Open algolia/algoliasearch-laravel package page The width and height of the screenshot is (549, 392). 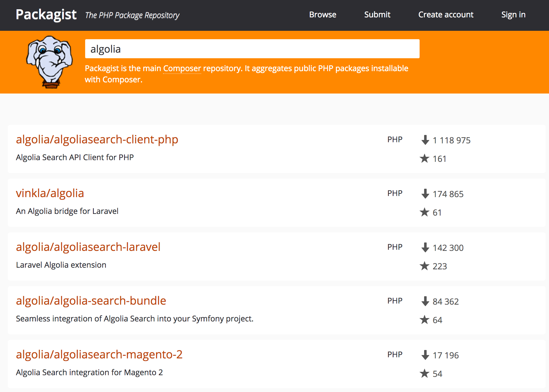pos(88,247)
